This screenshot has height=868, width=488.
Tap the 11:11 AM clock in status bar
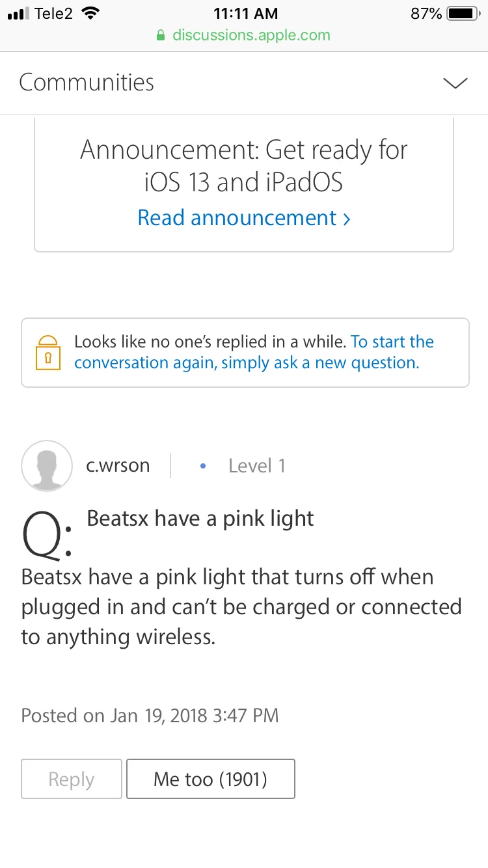pyautogui.click(x=245, y=13)
